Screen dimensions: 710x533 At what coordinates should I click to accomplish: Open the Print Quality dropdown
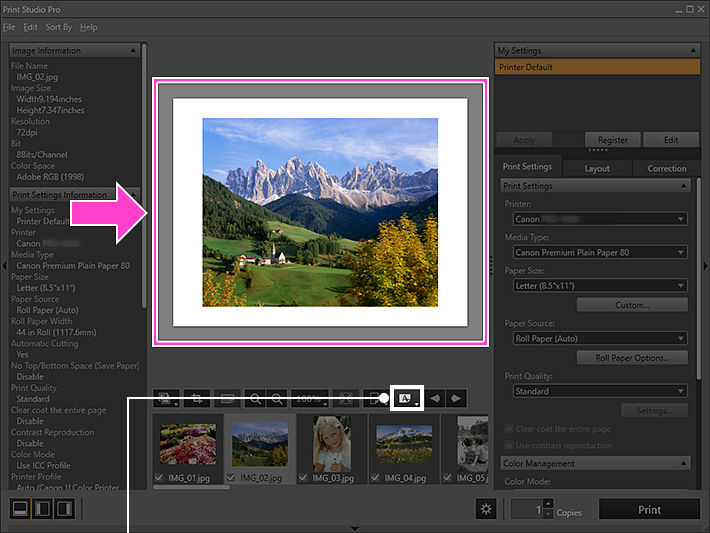[595, 391]
